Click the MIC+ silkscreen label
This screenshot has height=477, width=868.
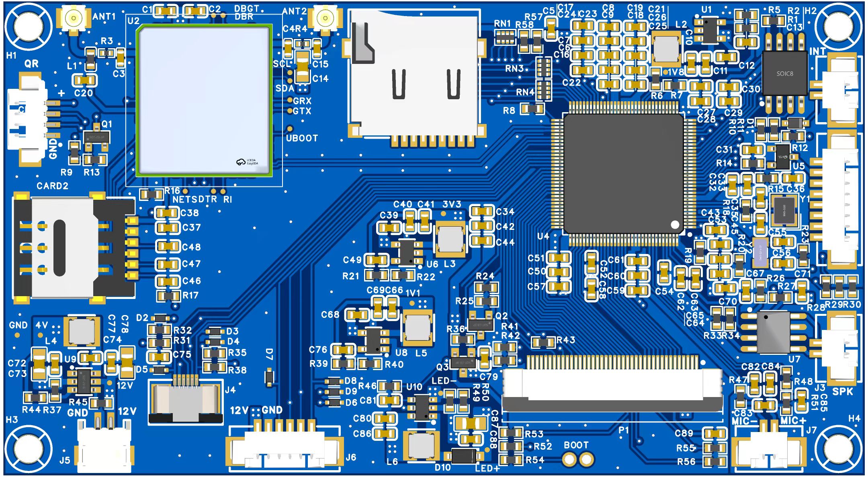pos(793,421)
